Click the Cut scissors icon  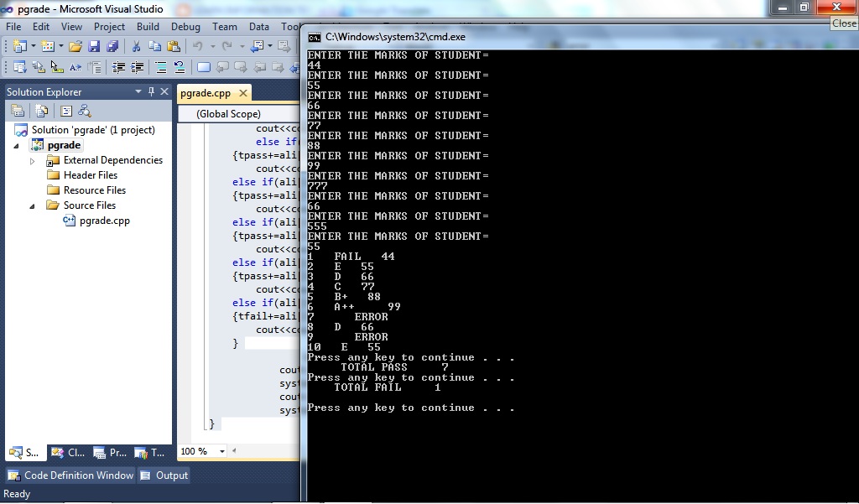coord(136,47)
